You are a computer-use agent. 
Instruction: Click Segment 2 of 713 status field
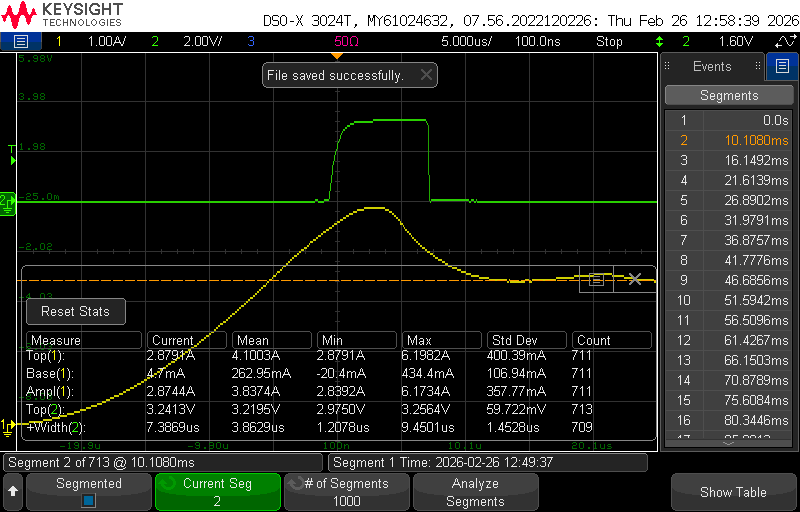point(163,463)
